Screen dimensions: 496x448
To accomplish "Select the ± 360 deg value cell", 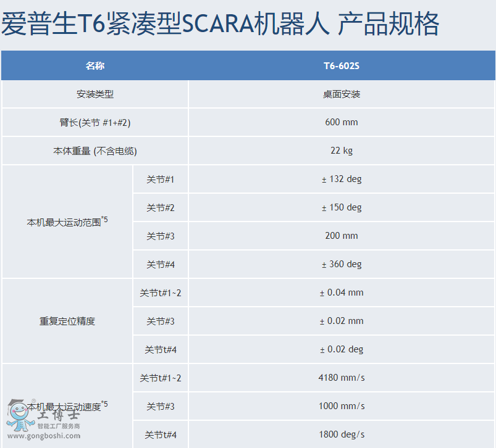I will 342,264.
